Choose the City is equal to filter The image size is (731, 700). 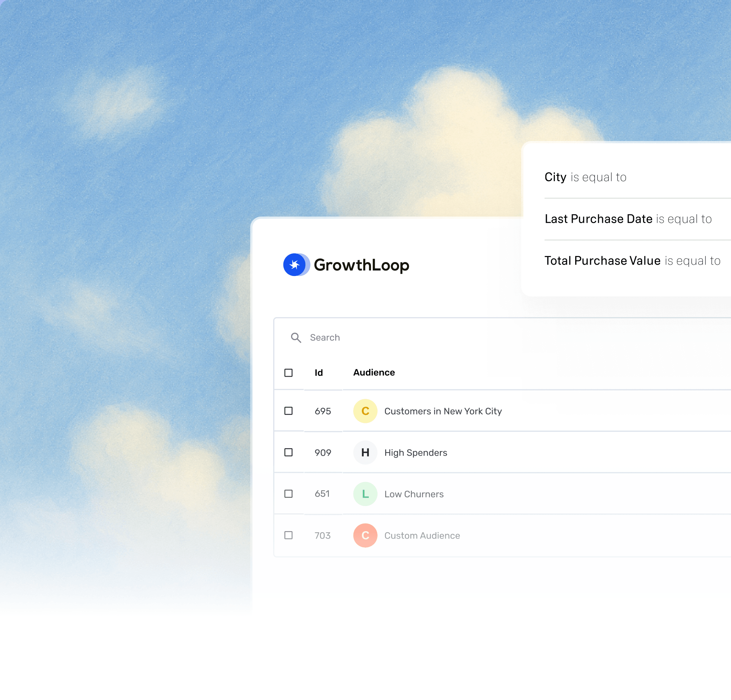(585, 177)
